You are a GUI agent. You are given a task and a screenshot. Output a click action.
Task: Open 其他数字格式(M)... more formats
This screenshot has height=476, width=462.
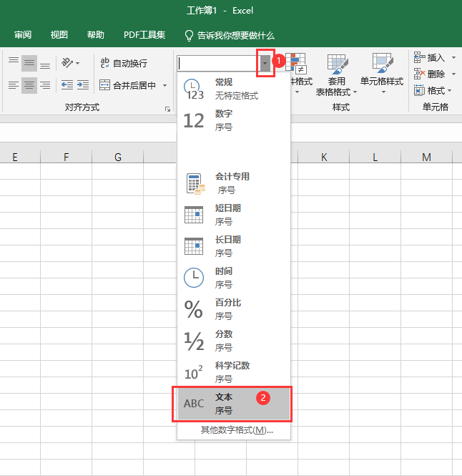pos(237,430)
